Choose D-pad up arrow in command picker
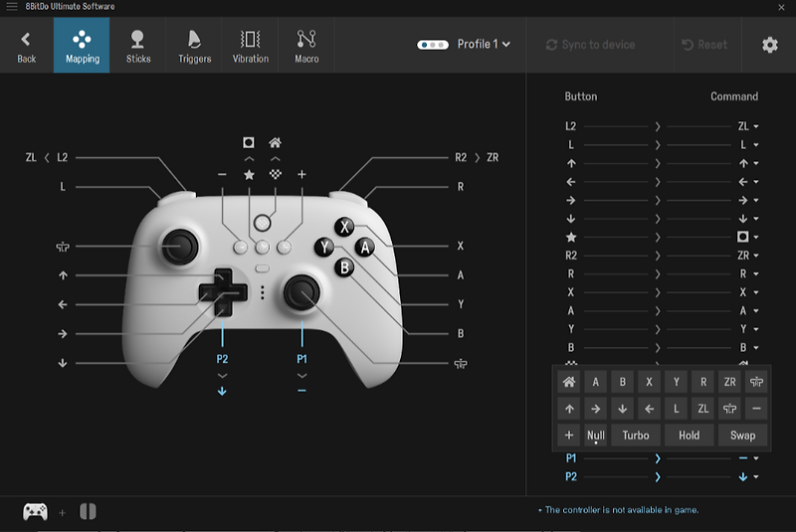The width and height of the screenshot is (796, 532). (x=569, y=409)
